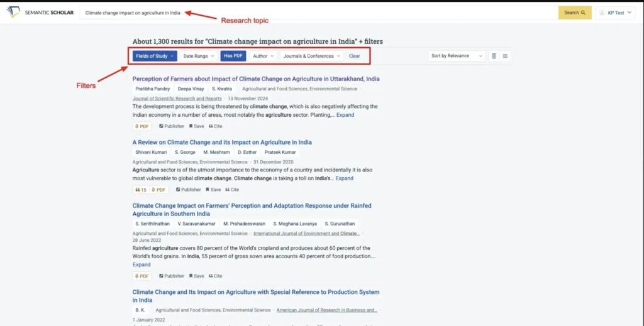Switch to the compact list view icon

(x=505, y=56)
